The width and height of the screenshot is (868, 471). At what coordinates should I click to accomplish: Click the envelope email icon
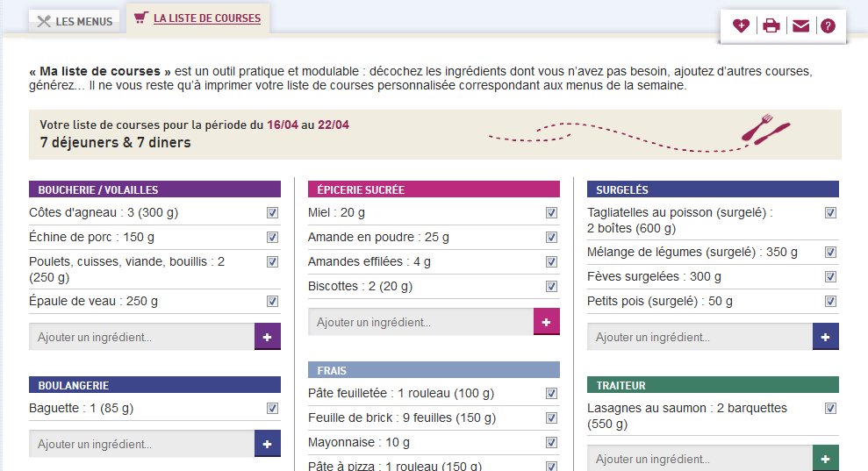pyautogui.click(x=800, y=25)
